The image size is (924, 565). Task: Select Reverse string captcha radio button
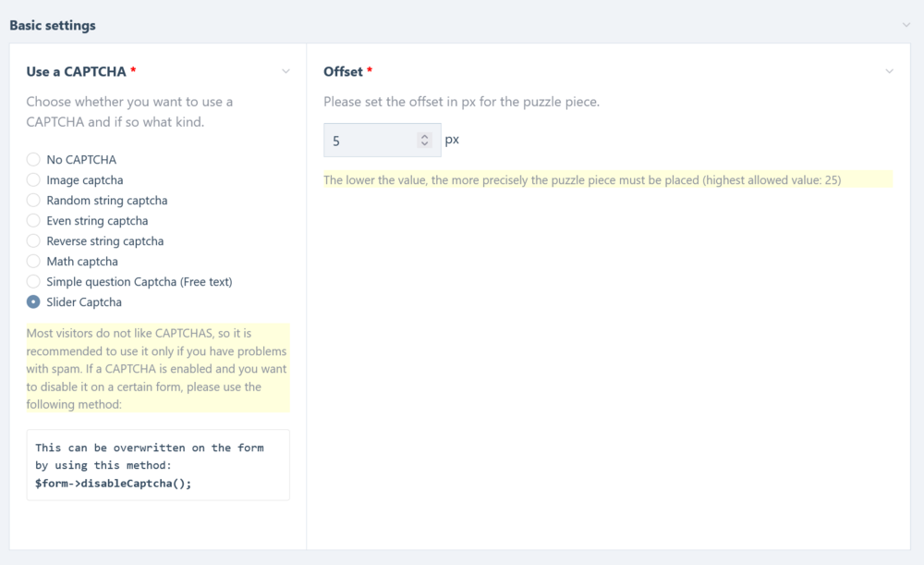(33, 241)
